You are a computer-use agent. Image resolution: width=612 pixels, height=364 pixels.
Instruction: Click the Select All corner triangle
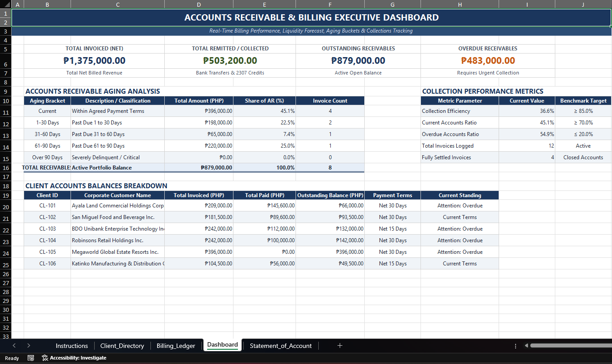pos(6,4)
